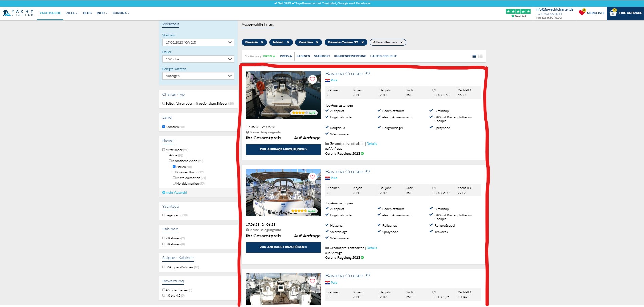Image resolution: width=644 pixels, height=307 pixels.
Task: Open the Merkliste heart icon
Action: tap(582, 13)
